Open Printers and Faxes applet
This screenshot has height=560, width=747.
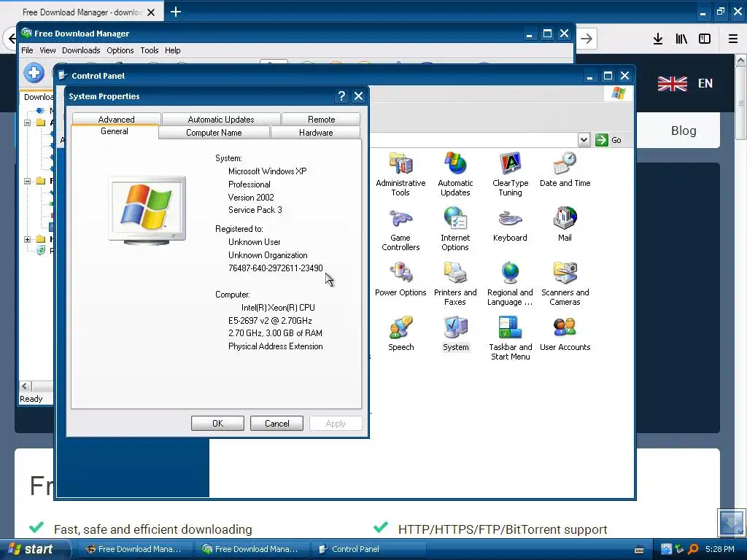455,284
